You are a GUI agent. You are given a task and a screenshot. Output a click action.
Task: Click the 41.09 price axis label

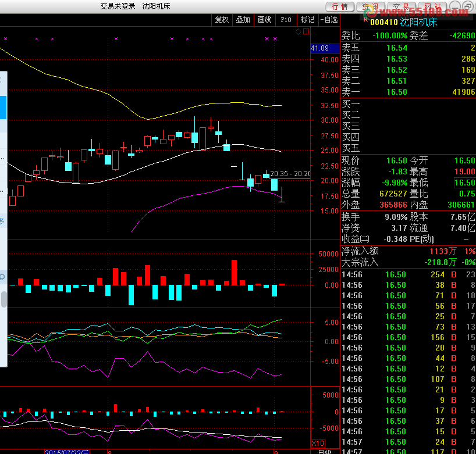325,48
